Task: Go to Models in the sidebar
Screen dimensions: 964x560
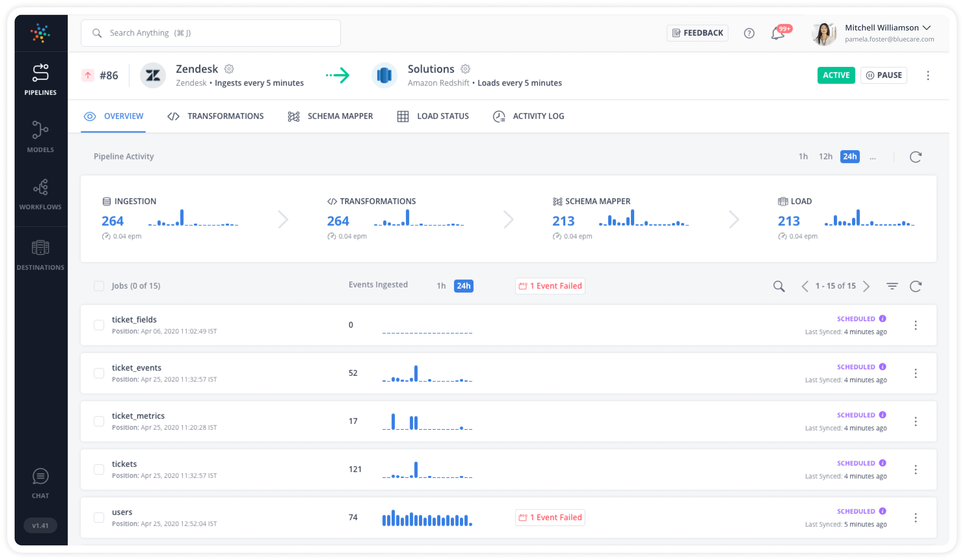Action: pos(40,137)
